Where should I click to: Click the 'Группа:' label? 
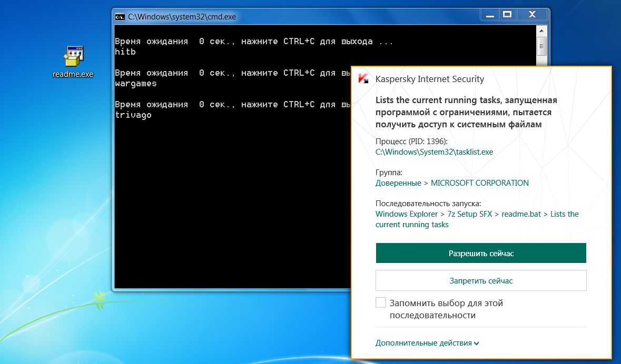(x=389, y=173)
